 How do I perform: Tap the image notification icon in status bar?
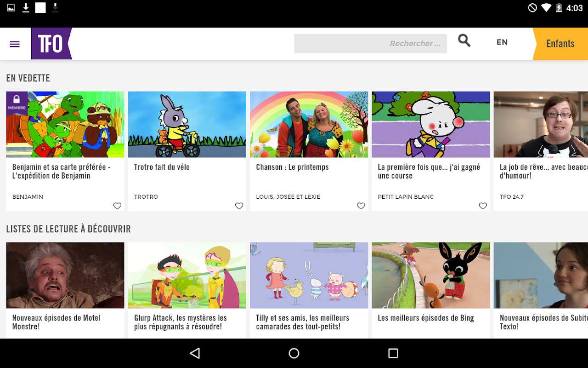11,8
